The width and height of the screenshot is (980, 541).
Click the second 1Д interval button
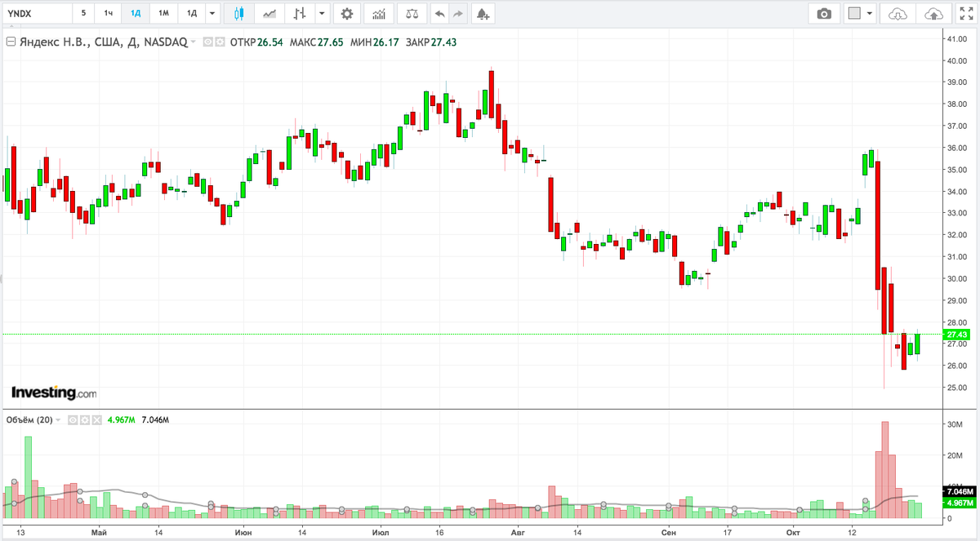pyautogui.click(x=191, y=13)
